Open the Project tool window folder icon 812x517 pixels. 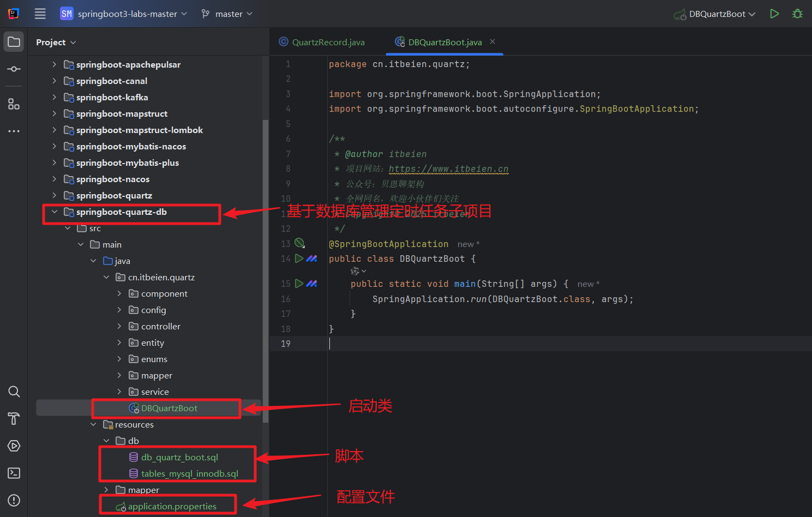pos(14,42)
